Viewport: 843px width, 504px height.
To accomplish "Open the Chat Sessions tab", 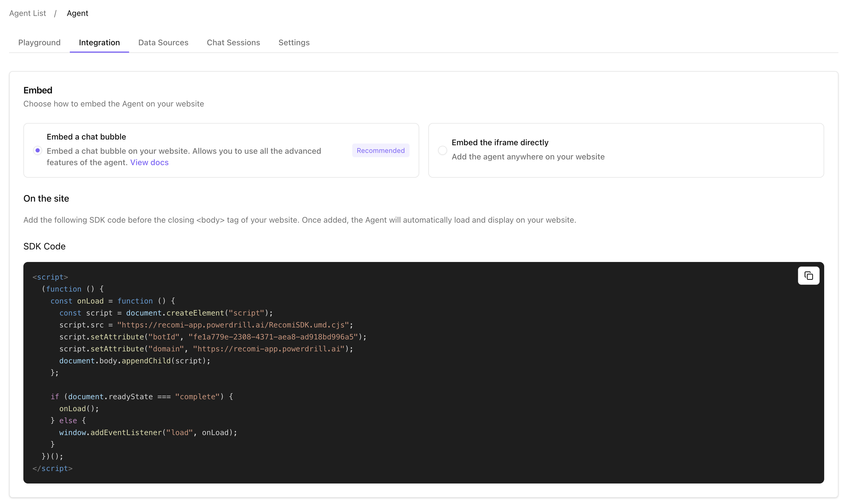I will pos(233,42).
